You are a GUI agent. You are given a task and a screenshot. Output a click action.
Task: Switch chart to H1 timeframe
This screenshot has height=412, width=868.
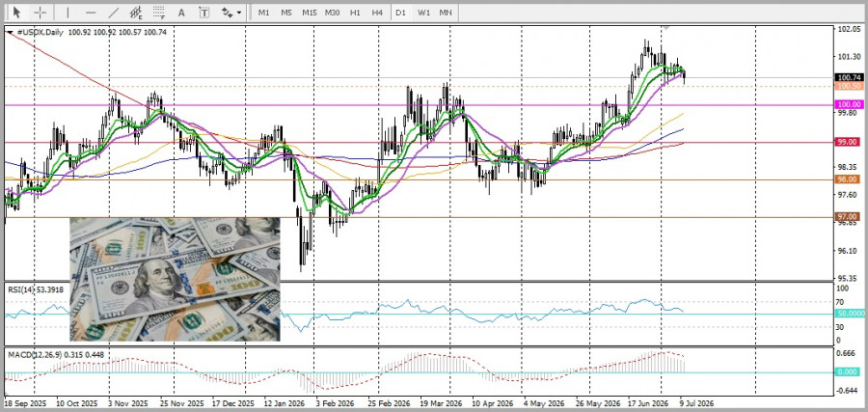[x=355, y=13]
